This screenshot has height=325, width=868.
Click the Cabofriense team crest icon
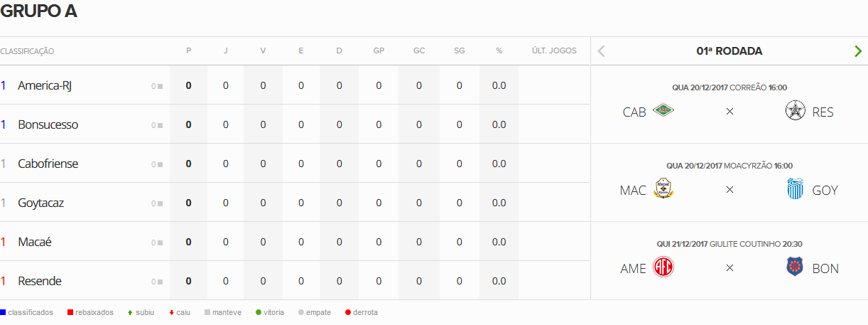tap(663, 111)
